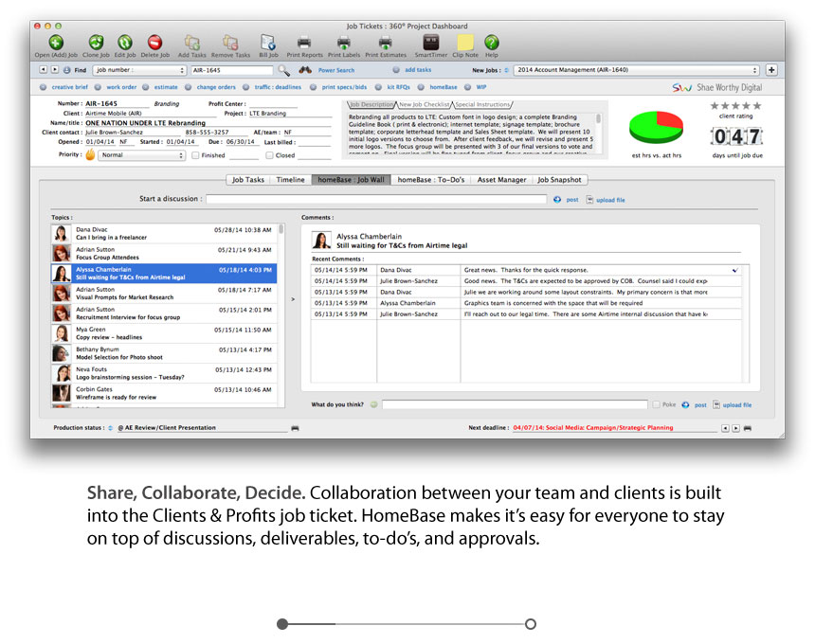Click the five-star client rating
This screenshot has width=815, height=644.
[x=735, y=106]
